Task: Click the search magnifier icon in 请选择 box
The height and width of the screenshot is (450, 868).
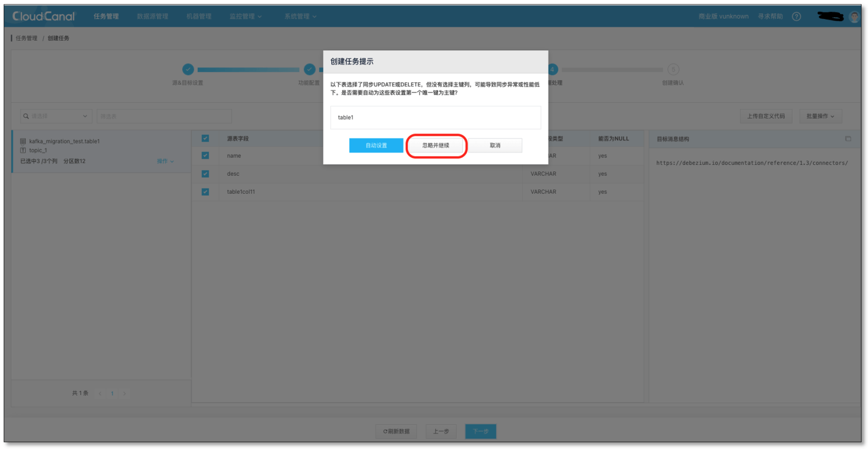Action: click(26, 116)
